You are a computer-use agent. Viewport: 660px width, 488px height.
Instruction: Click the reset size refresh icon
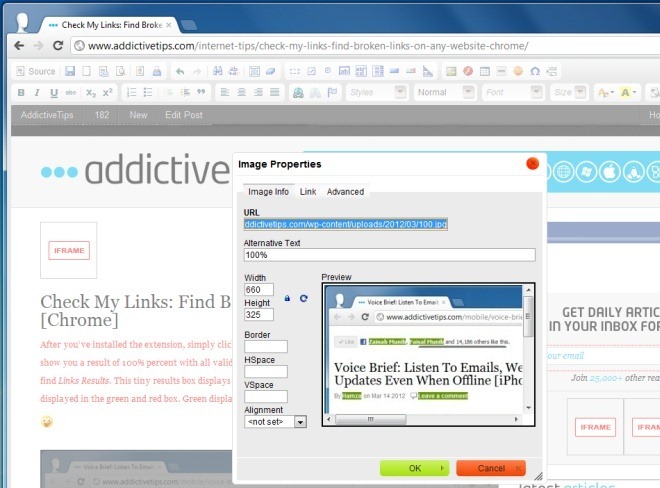[304, 299]
